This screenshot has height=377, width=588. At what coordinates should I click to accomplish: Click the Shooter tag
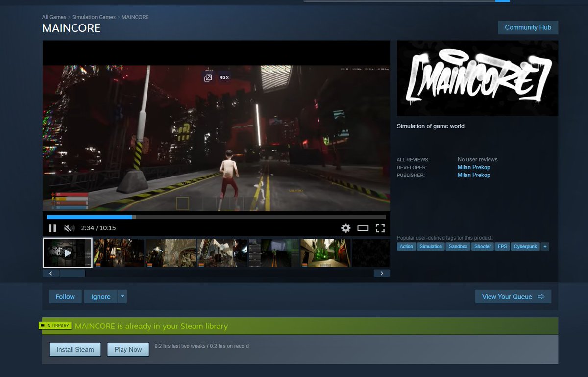[483, 247]
